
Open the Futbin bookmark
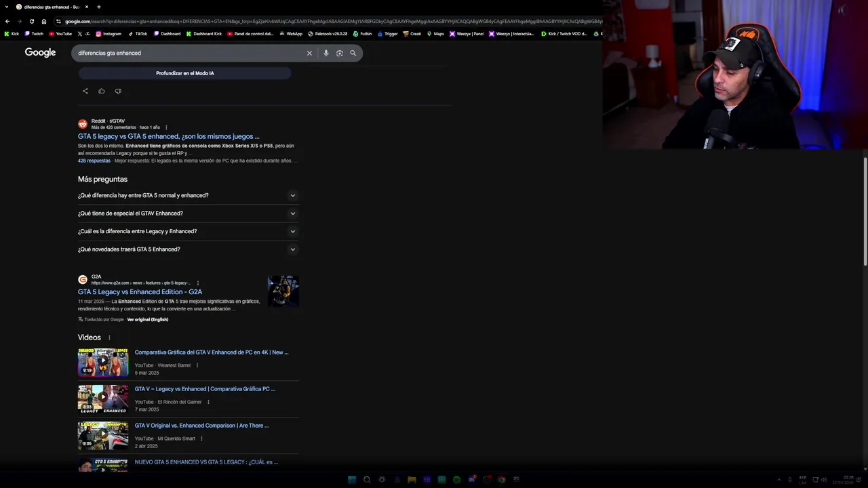[363, 34]
